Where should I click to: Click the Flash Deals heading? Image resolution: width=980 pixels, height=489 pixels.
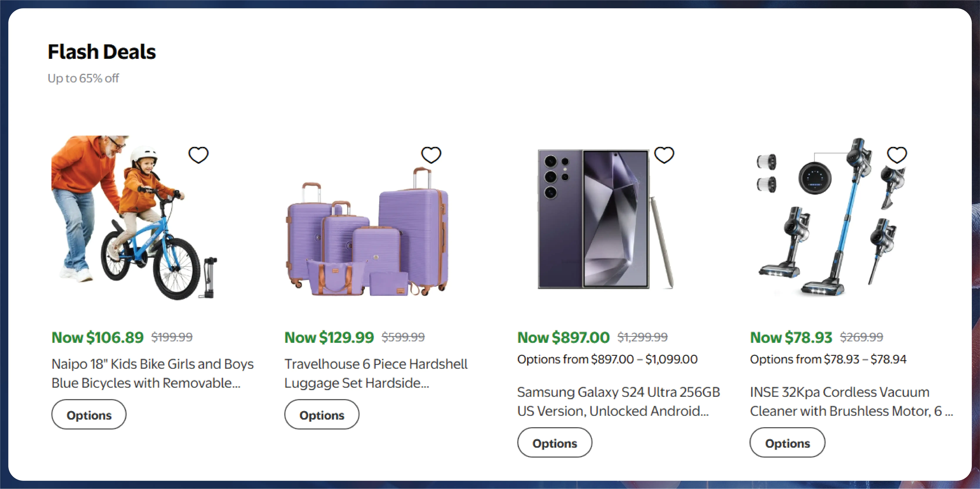click(x=102, y=52)
